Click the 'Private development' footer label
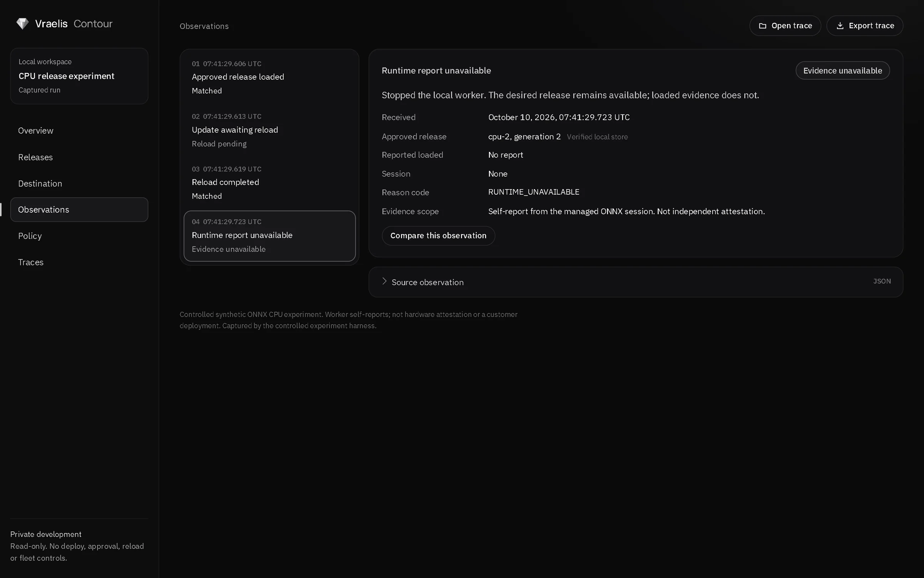The image size is (924, 578). coord(46,534)
